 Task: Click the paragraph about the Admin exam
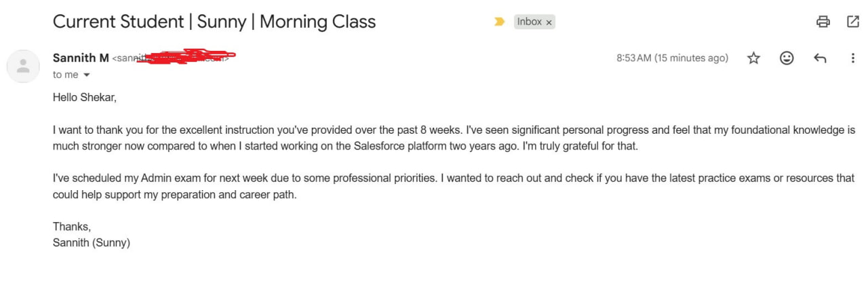[454, 187]
